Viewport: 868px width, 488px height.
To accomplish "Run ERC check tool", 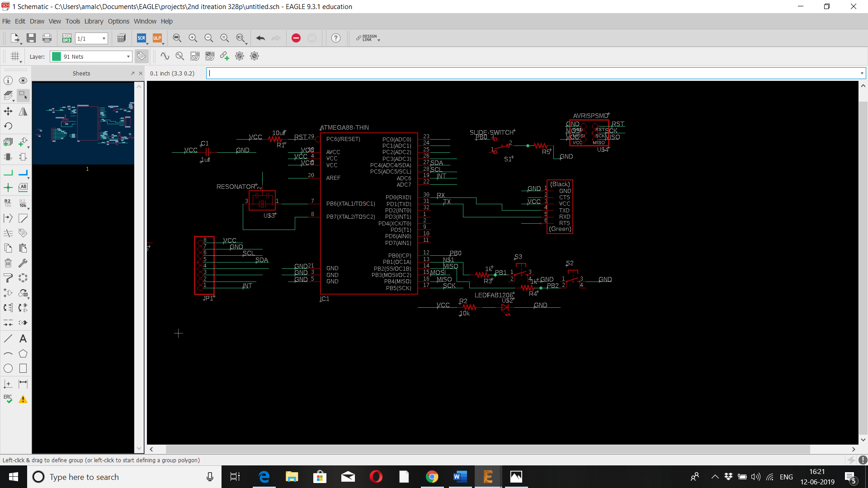I will (8, 399).
